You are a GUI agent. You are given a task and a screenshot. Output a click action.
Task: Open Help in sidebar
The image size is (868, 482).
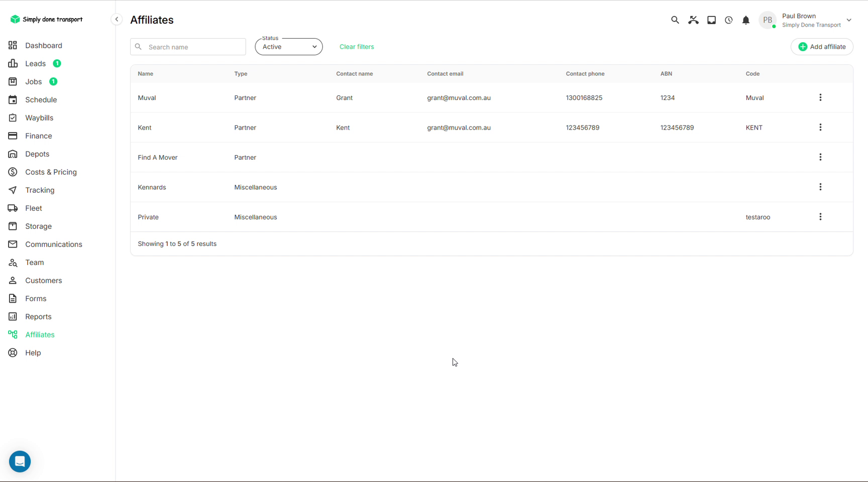(33, 352)
